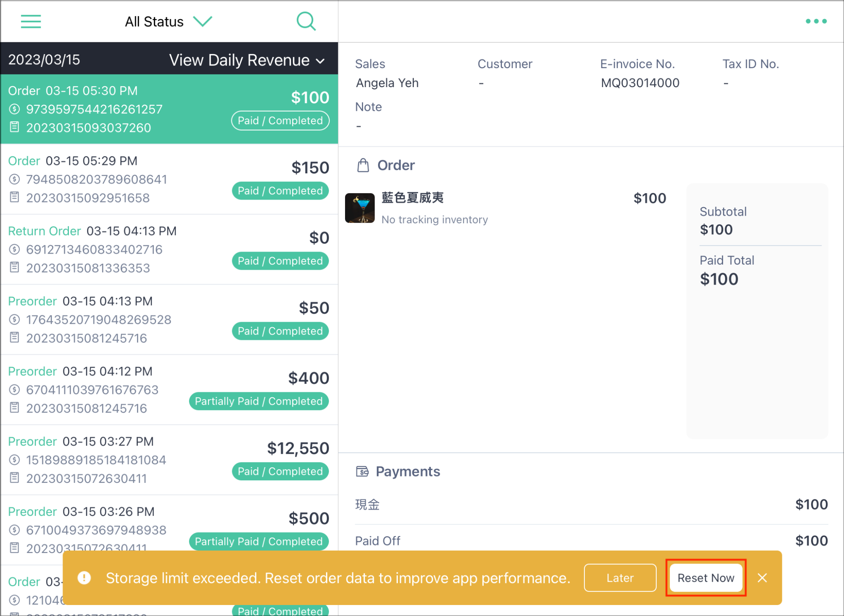The width and height of the screenshot is (844, 616).
Task: Expand the View Daily Revenue dropdown
Action: [x=247, y=60]
